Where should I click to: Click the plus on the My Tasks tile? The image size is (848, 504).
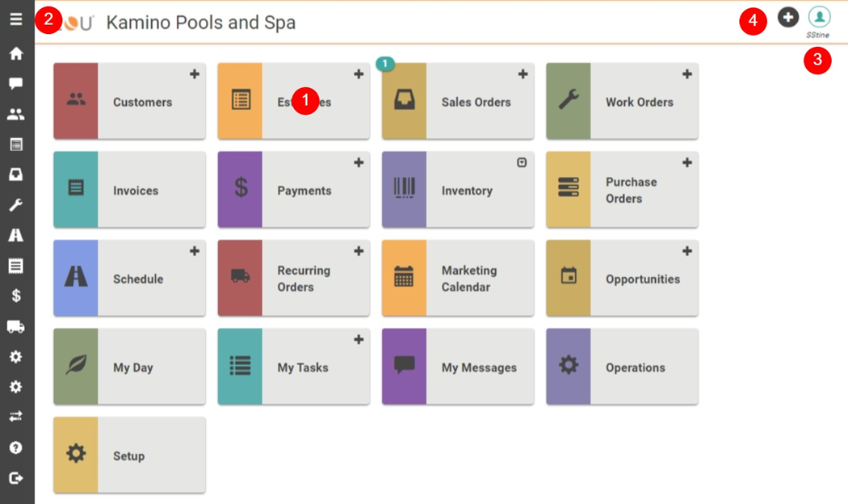click(x=359, y=340)
